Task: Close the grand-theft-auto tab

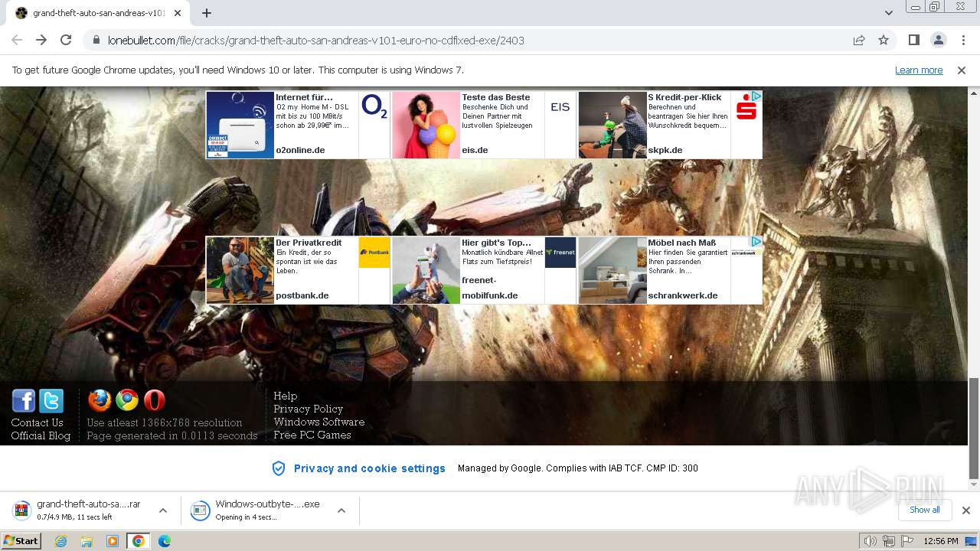Action: click(178, 13)
